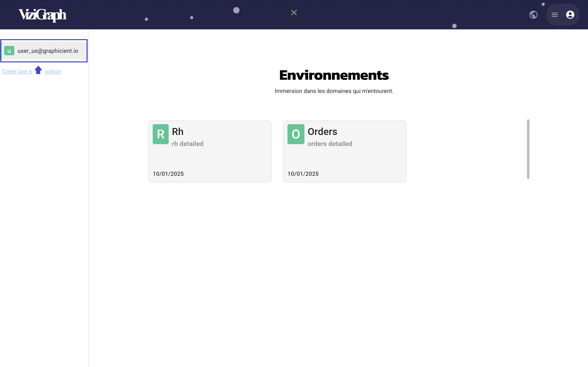Open the globe language selector

pos(533,15)
